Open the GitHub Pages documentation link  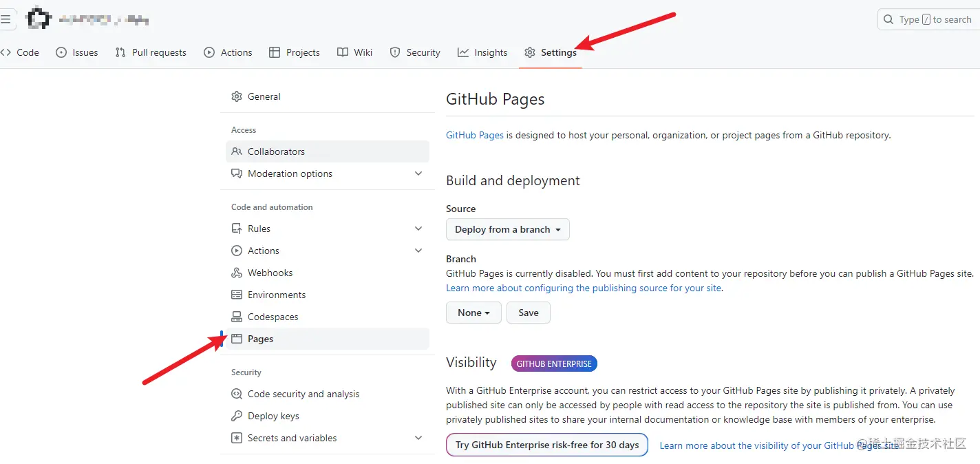coord(475,135)
